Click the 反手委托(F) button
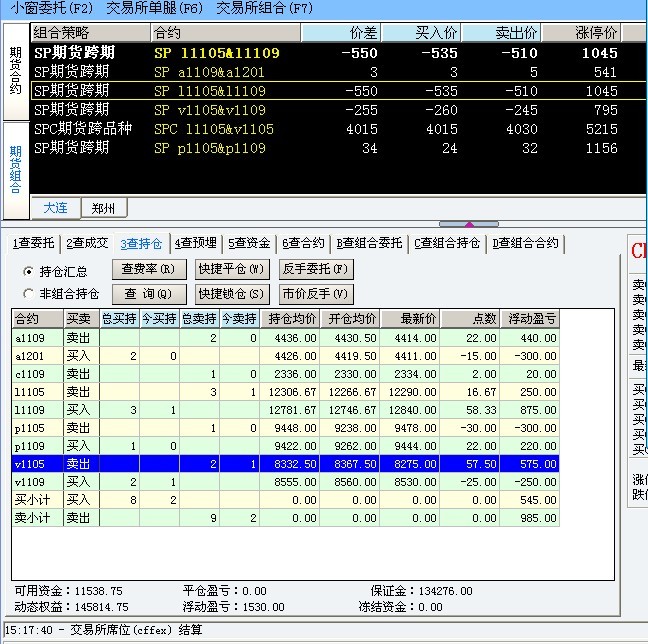The width and height of the screenshot is (648, 644). tap(316, 269)
